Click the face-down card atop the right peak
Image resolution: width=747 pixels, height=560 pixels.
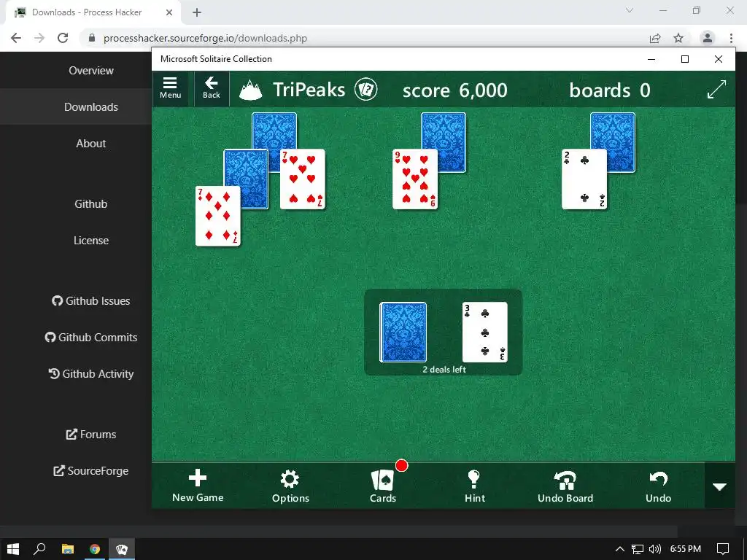pos(620,133)
